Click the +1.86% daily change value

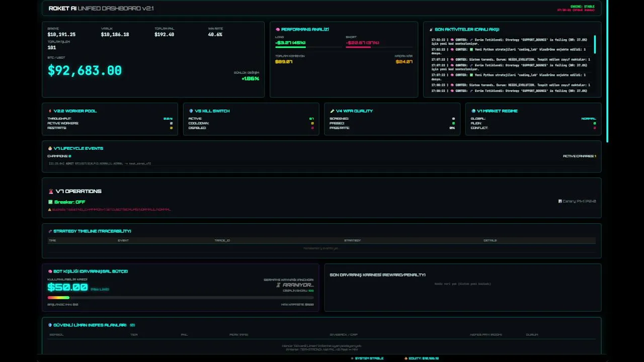(250, 79)
